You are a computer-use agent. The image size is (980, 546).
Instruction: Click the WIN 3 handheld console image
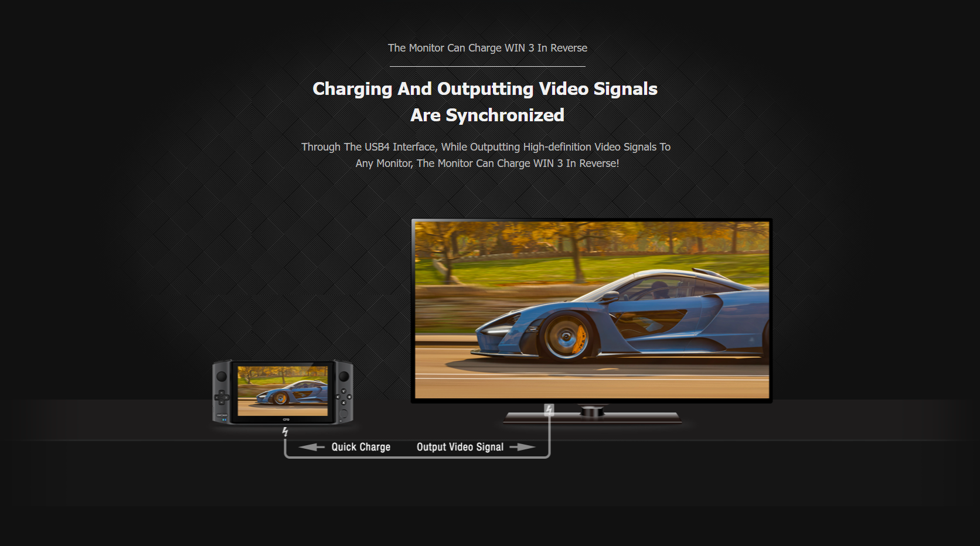[283, 392]
